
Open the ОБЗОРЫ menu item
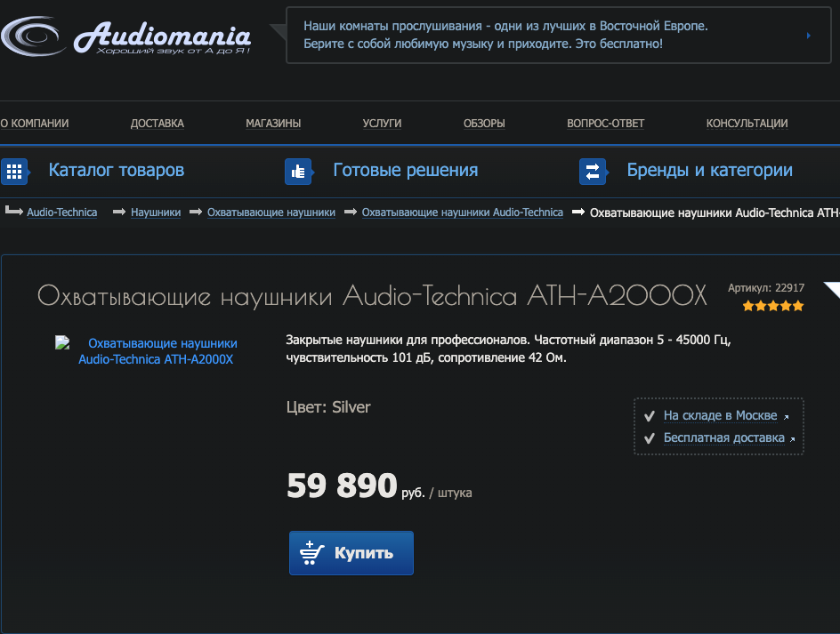(484, 124)
